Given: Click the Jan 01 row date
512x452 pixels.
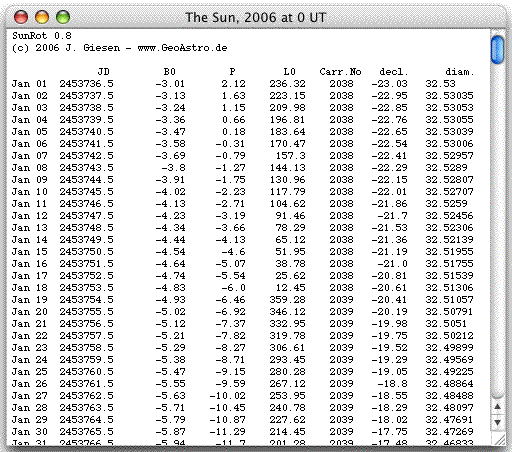Looking at the screenshot, I should [29, 84].
